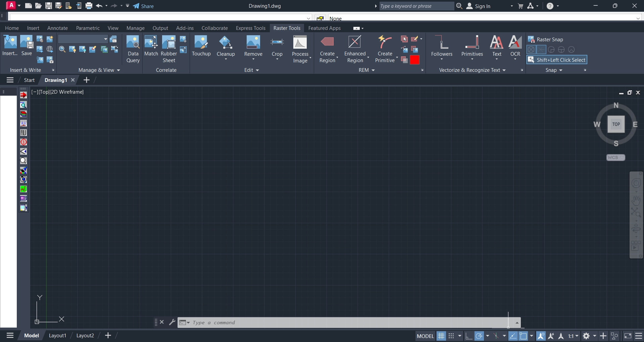Image resolution: width=644 pixels, height=342 pixels.
Task: Click the Save image icon
Action: click(x=27, y=43)
